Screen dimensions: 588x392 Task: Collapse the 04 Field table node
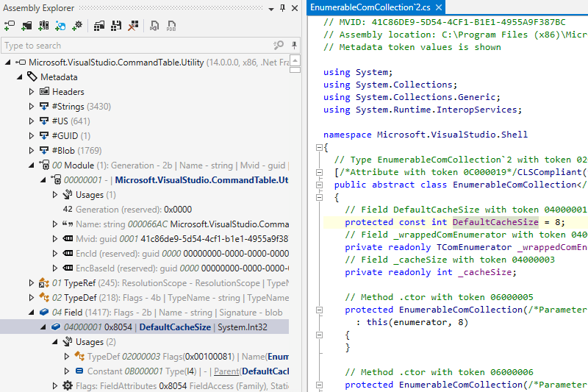(x=32, y=313)
